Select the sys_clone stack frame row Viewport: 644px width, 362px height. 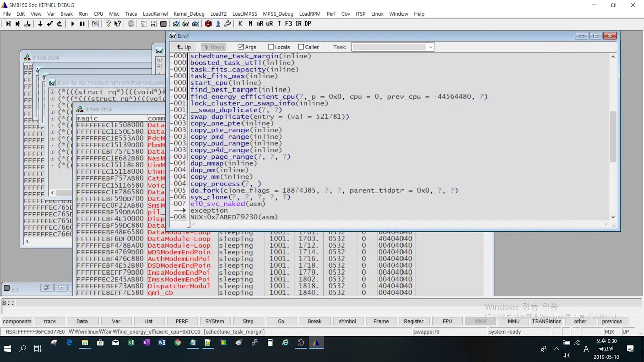click(x=240, y=197)
